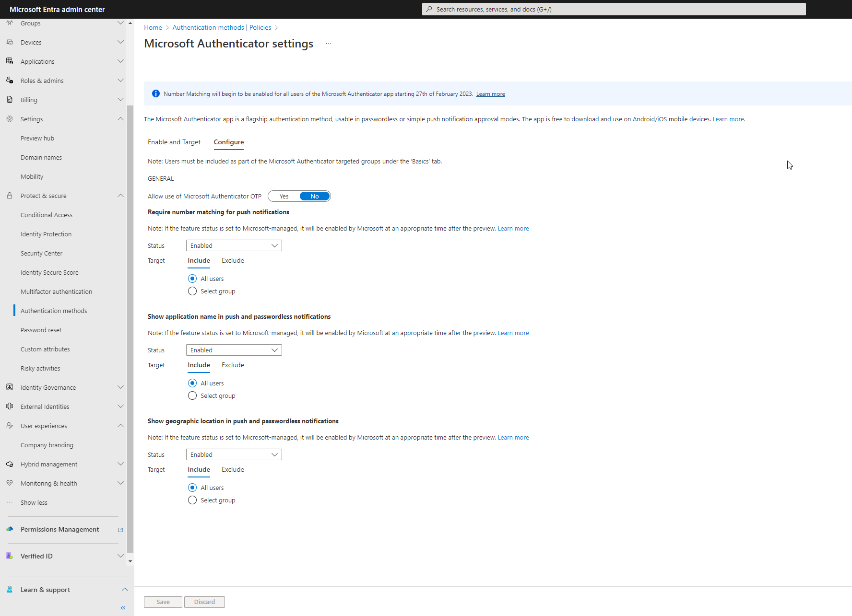The image size is (852, 616).
Task: Open application name Status dropdown
Action: pyautogui.click(x=234, y=350)
